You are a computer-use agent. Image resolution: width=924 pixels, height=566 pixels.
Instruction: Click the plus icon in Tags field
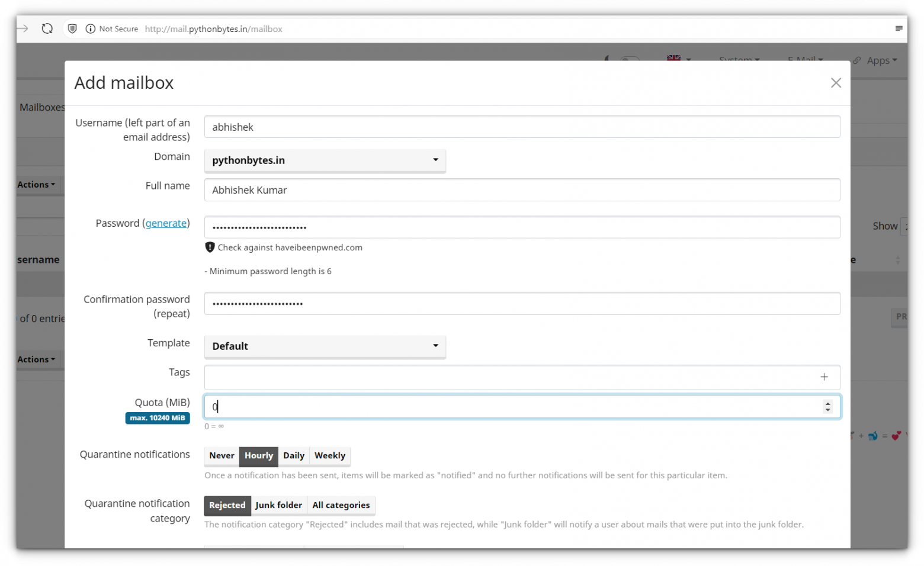[x=824, y=377]
